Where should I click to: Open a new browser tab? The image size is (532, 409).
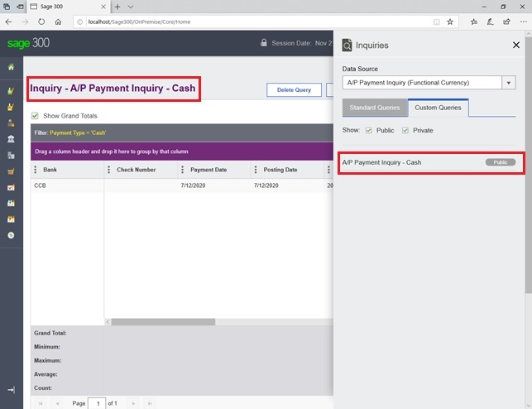(117, 7)
